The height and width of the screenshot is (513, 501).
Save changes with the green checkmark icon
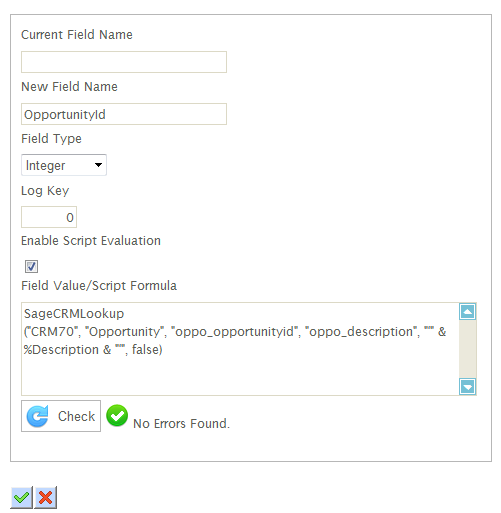pos(22,498)
